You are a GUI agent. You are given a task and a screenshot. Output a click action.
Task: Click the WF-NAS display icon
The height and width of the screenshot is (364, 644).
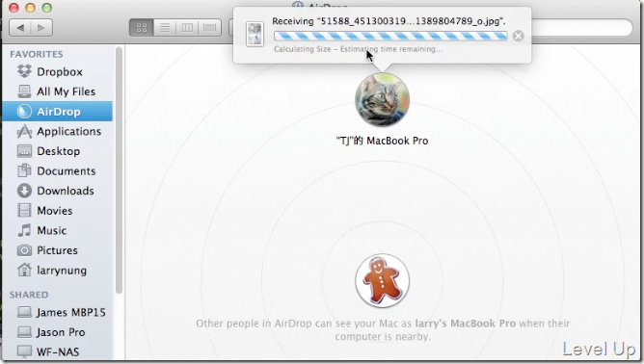tap(24, 351)
